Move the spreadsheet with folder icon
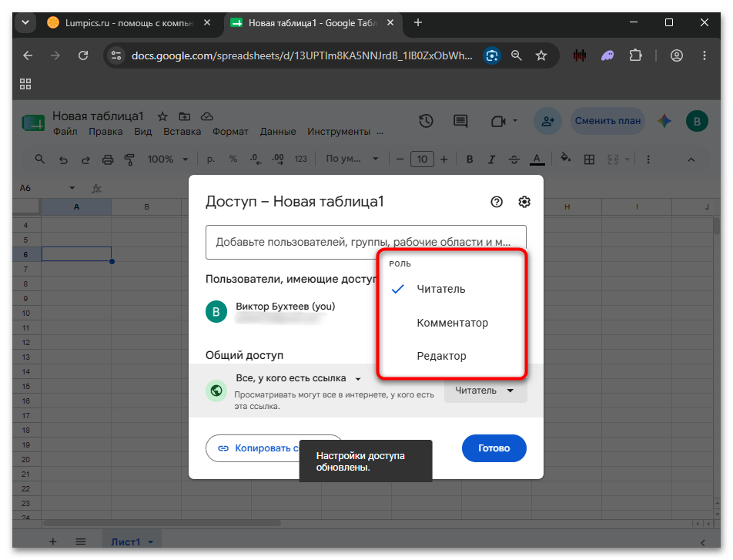 [x=185, y=116]
